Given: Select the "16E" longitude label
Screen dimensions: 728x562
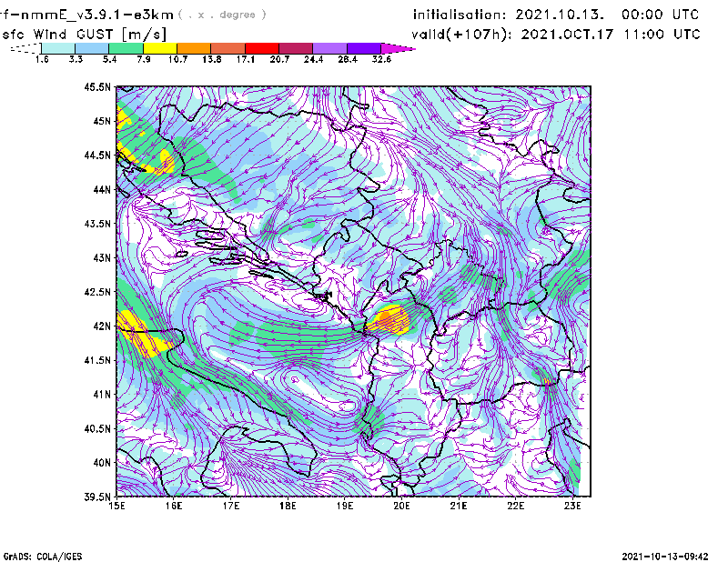Looking at the screenshot, I should point(174,506).
